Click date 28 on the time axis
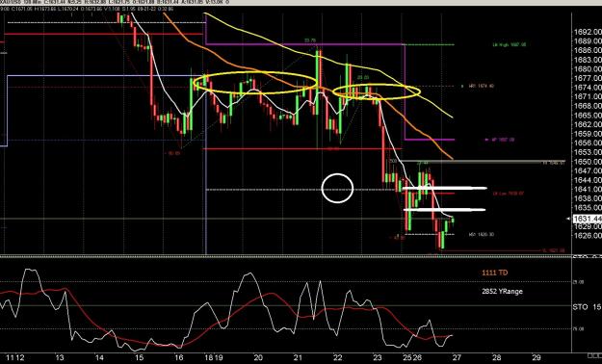Image resolution: width=602 pixels, height=364 pixels. 496,358
